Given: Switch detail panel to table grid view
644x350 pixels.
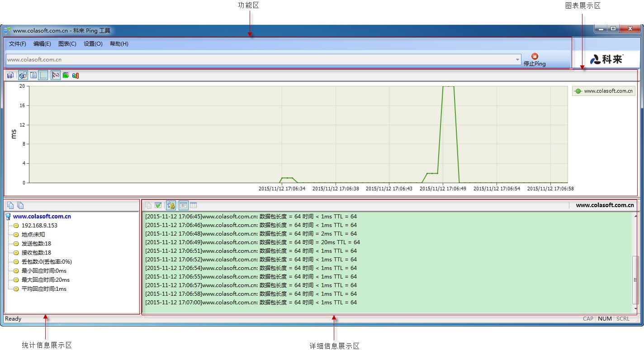Looking at the screenshot, I should coord(193,205).
